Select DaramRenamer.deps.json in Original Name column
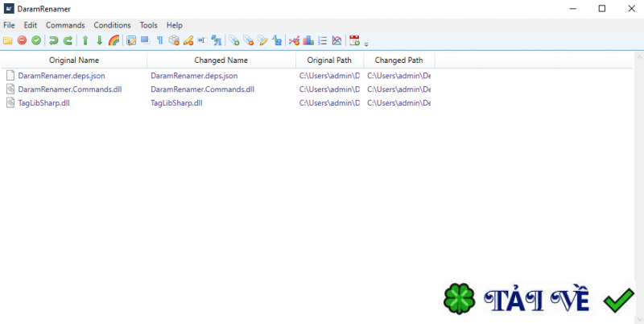The height and width of the screenshot is (324, 644). (62, 76)
